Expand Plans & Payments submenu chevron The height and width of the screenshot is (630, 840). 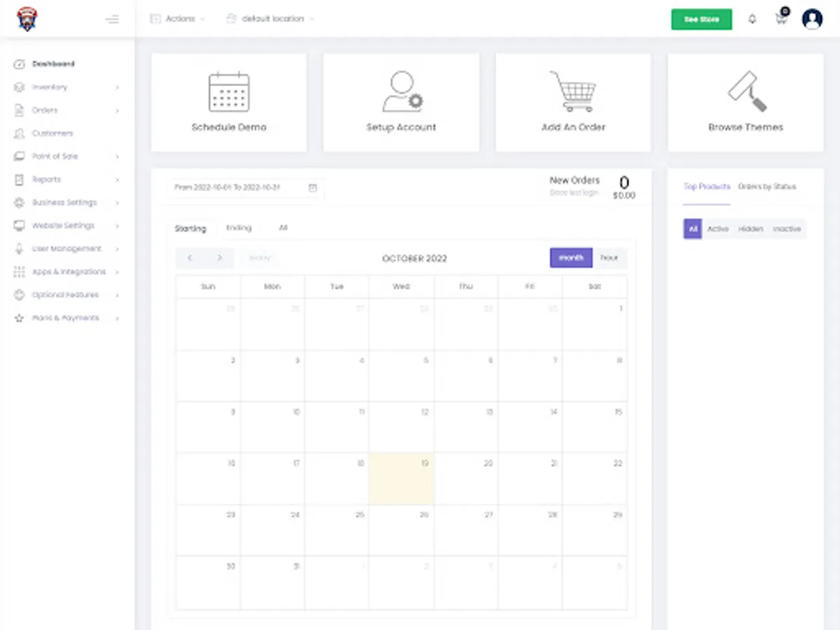tap(117, 318)
